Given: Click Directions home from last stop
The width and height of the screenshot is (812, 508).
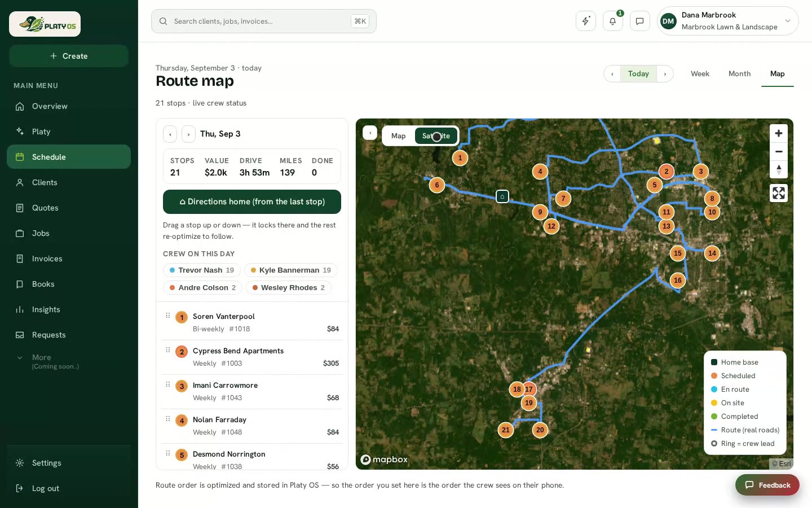Looking at the screenshot, I should 252,202.
